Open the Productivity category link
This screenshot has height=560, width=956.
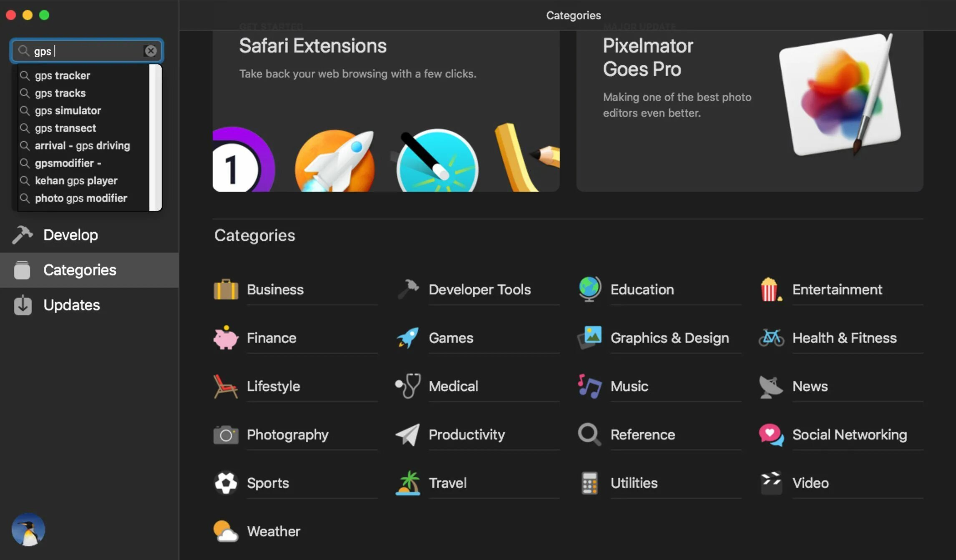pyautogui.click(x=466, y=434)
